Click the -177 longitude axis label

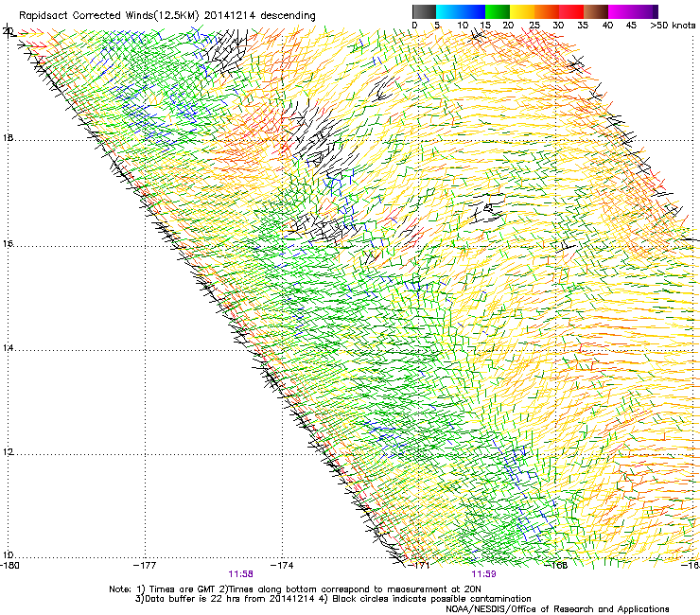(x=145, y=566)
